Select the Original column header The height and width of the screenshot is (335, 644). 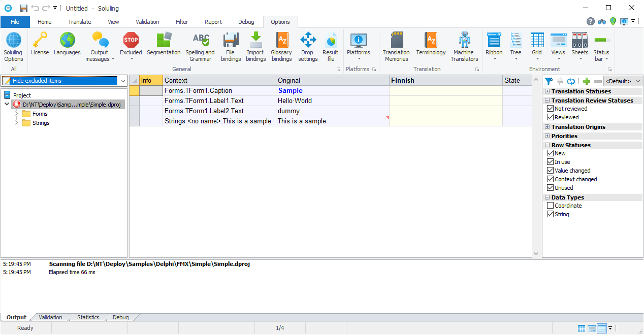click(332, 80)
